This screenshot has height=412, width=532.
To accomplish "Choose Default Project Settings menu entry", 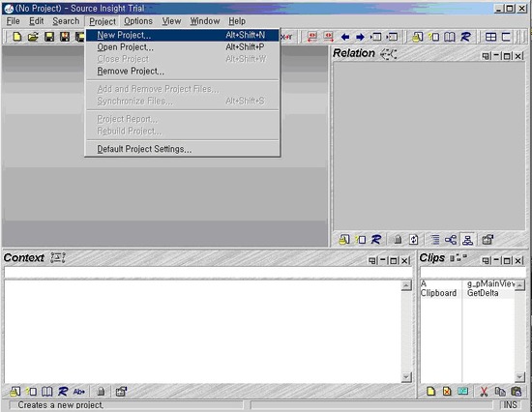I will coord(182,149).
